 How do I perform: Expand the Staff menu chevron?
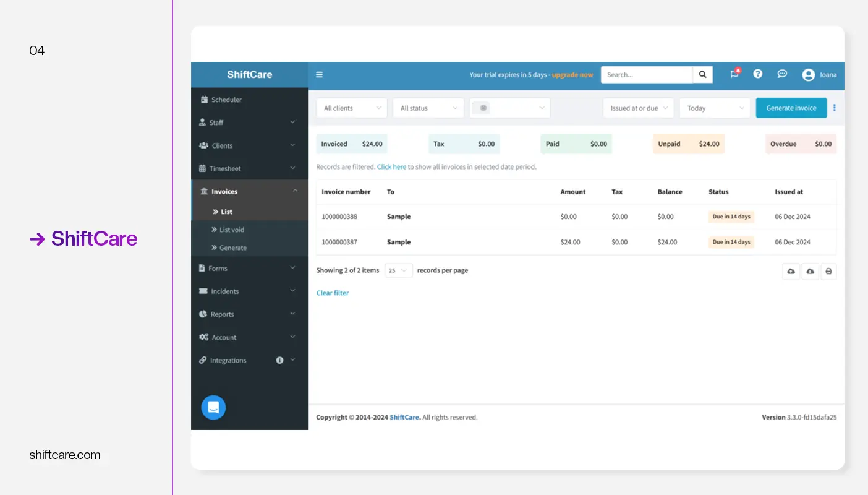292,123
